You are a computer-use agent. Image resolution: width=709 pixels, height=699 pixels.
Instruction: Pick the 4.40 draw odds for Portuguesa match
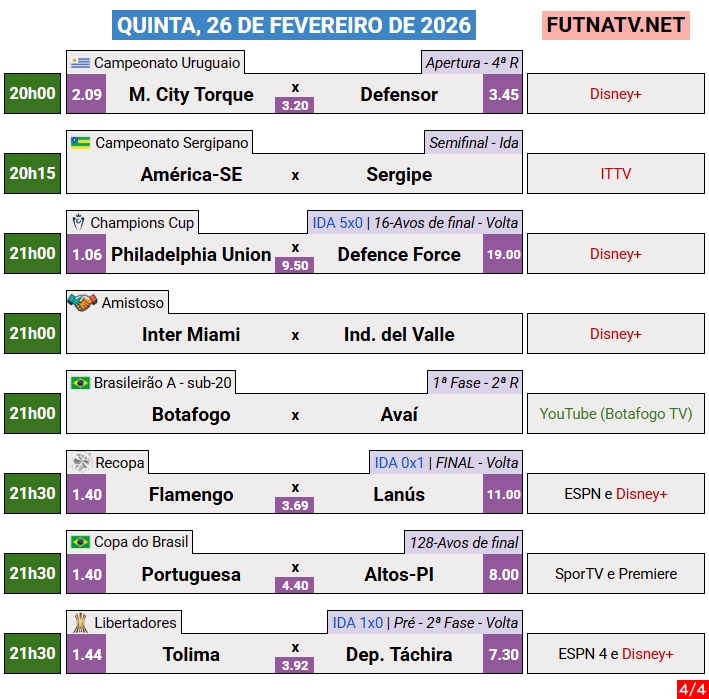(x=295, y=585)
